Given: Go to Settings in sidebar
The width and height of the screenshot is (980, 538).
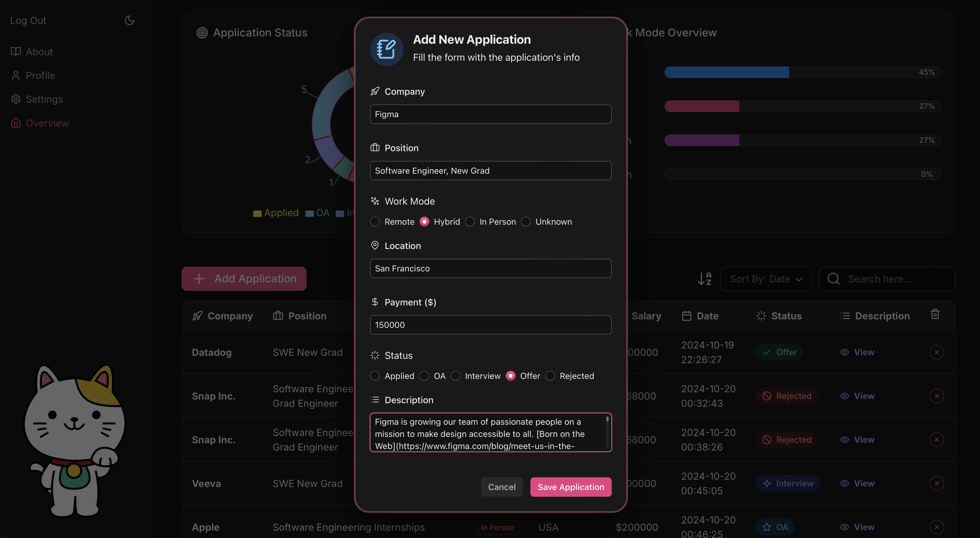Looking at the screenshot, I should point(44,99).
